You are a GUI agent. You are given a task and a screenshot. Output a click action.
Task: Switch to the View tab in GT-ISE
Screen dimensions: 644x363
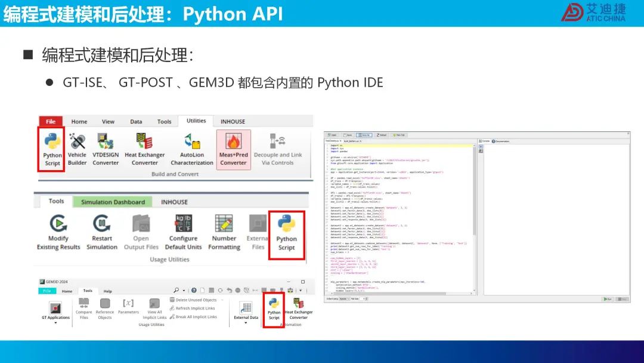[x=108, y=122]
